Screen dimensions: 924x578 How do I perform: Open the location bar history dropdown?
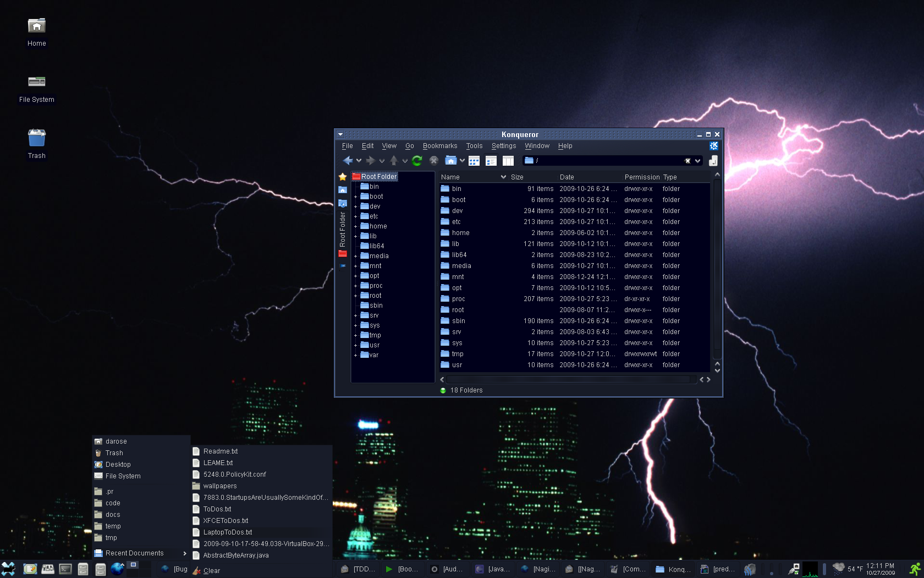pos(698,161)
